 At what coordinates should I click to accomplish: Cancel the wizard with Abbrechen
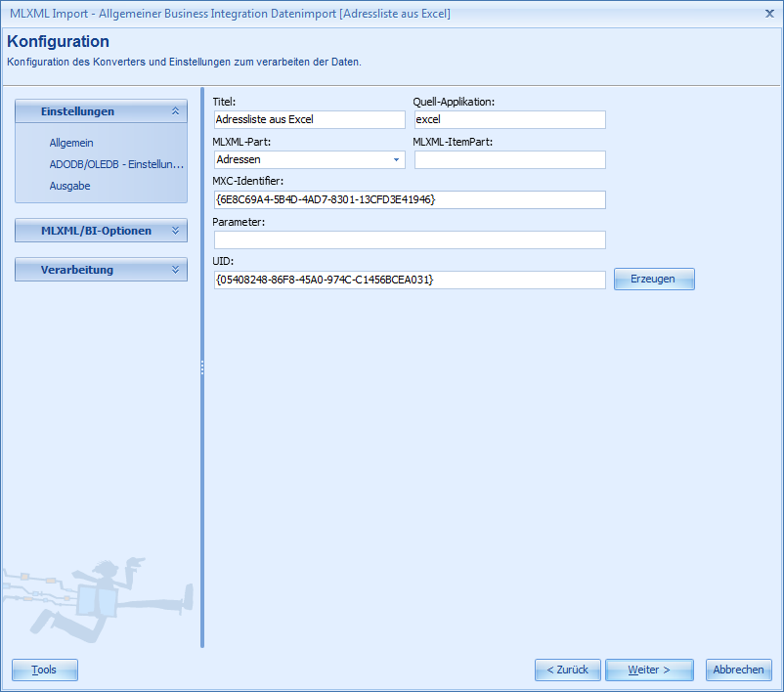point(738,670)
